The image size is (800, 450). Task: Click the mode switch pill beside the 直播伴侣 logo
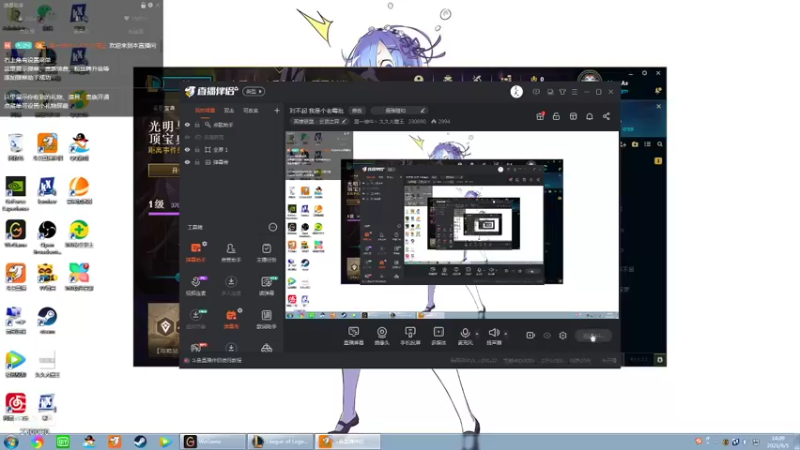[x=254, y=91]
